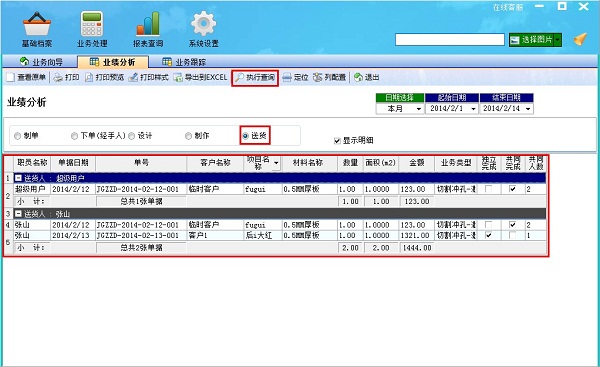
Task: Click the 选择图片 green button
Action: coord(532,39)
